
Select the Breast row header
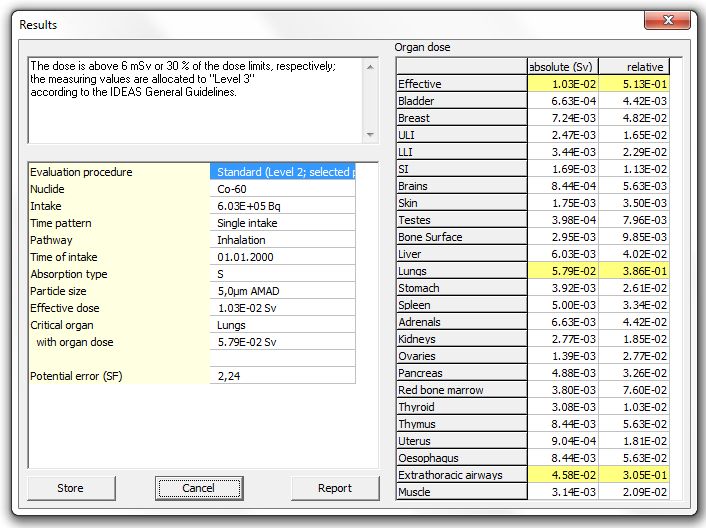coord(462,118)
